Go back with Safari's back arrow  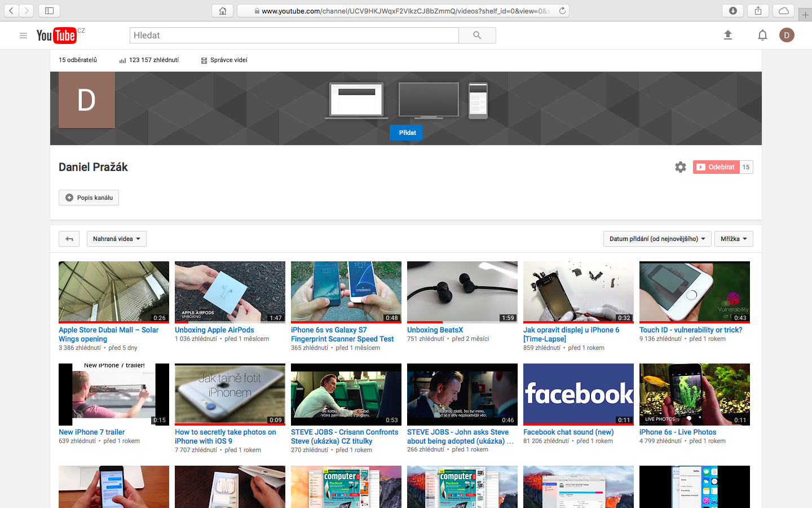click(11, 11)
